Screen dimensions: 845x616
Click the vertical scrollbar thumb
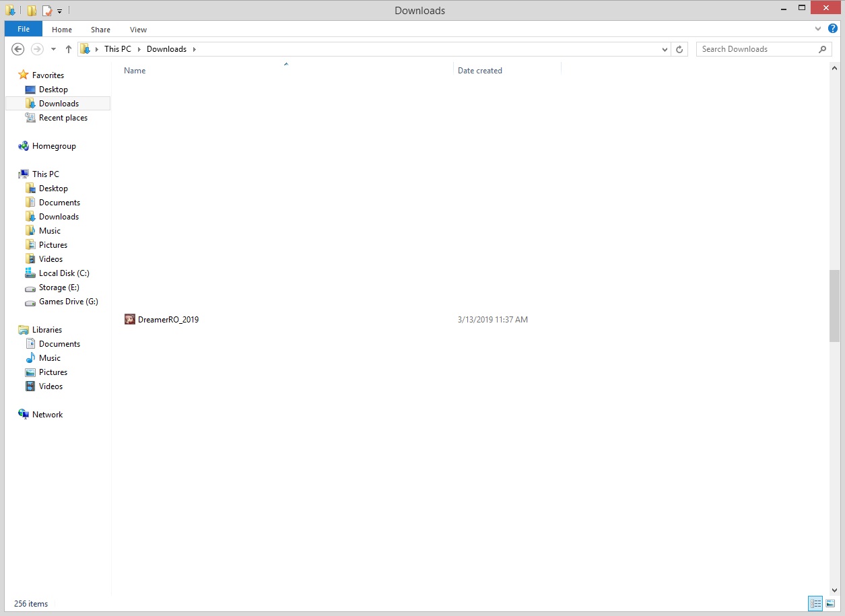click(834, 306)
